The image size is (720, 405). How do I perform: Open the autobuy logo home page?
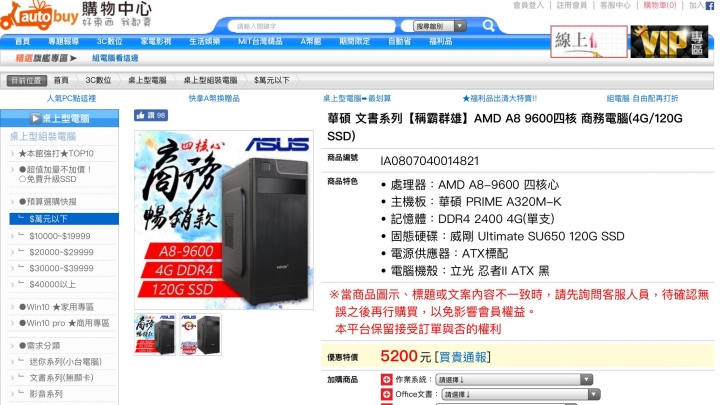click(x=40, y=16)
